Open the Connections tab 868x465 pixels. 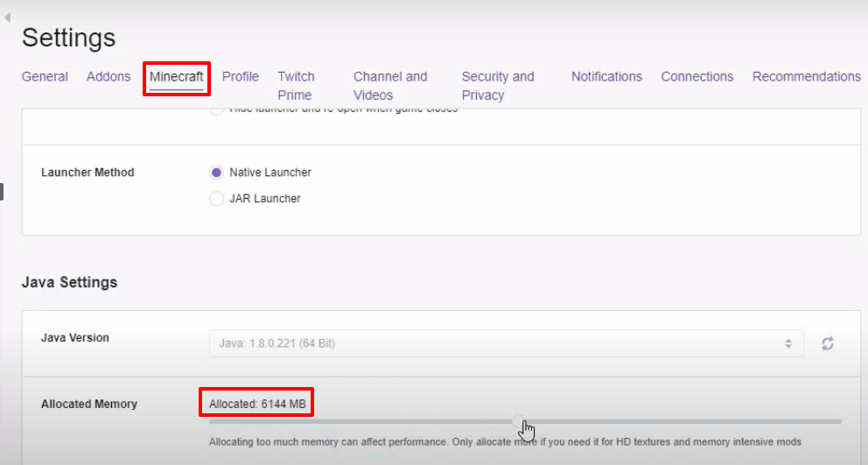697,76
